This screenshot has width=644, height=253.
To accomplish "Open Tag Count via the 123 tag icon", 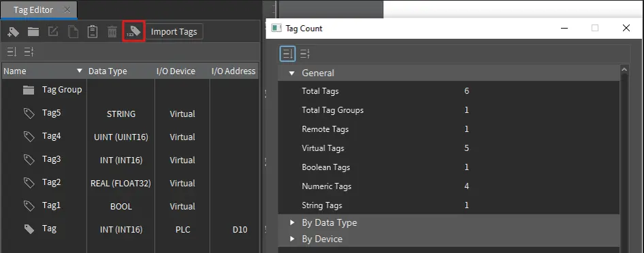I will [134, 31].
